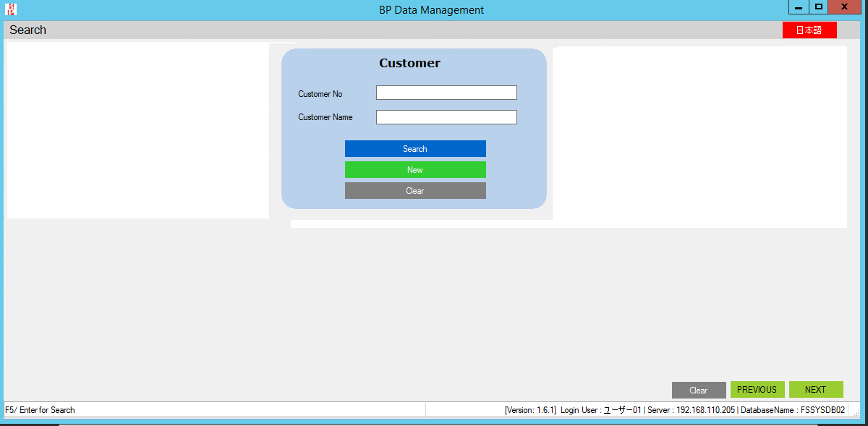This screenshot has height=426, width=868.
Task: Create a new customer with New button
Action: (415, 170)
